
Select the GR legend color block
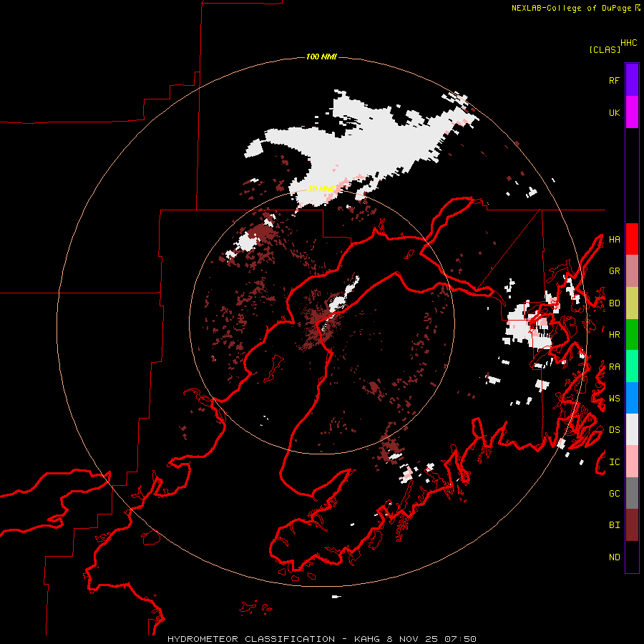point(632,271)
